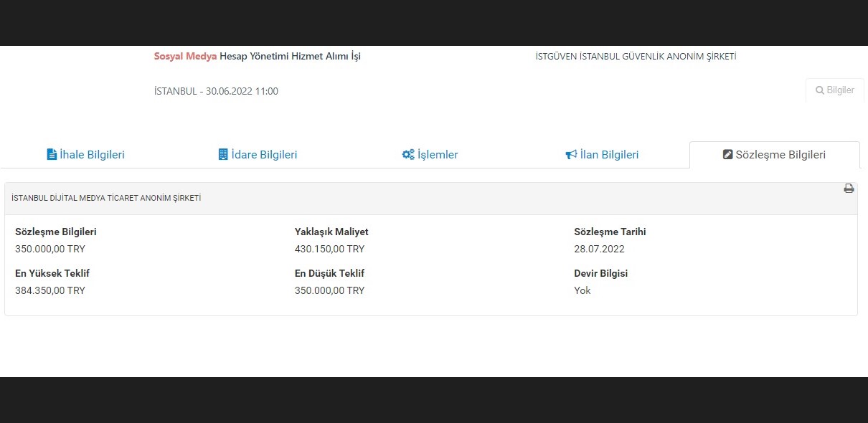This screenshot has width=868, height=423.
Task: Open the İdare Bilgileri tab
Action: (x=264, y=155)
